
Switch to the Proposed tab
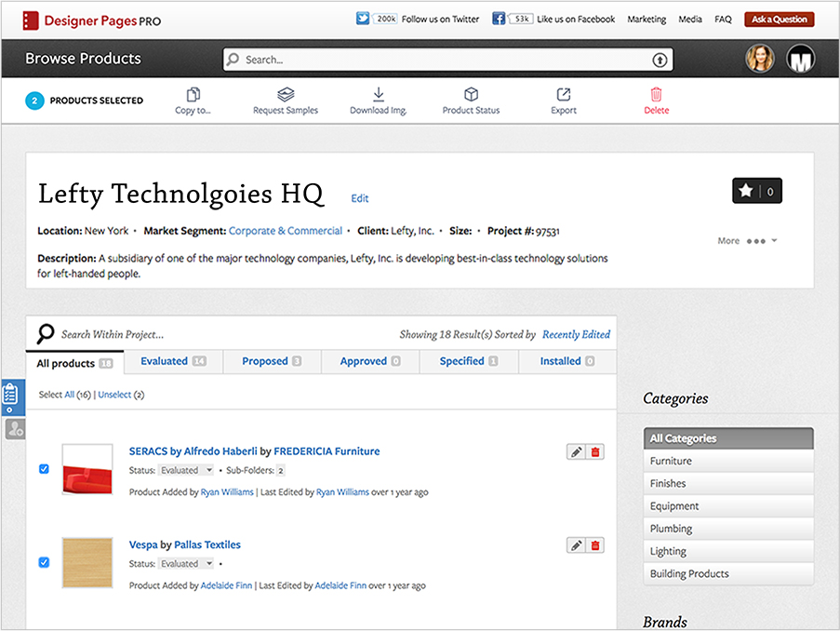point(273,361)
